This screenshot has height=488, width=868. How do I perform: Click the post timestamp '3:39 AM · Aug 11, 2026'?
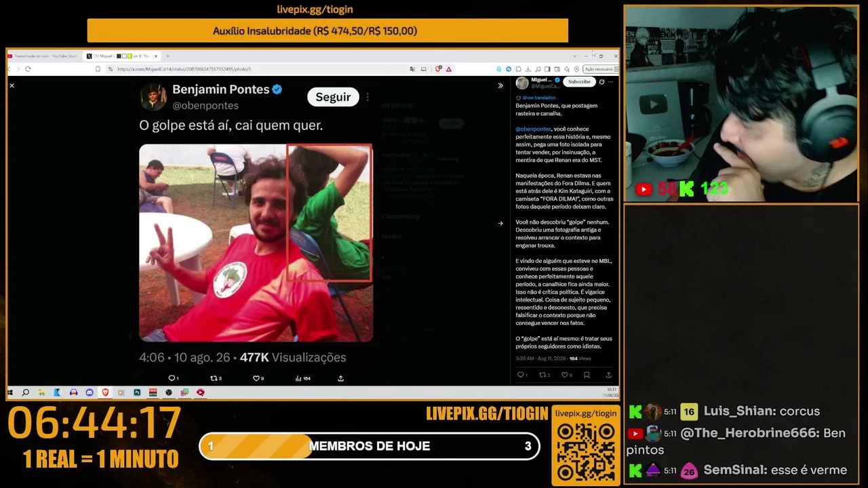[x=541, y=359]
